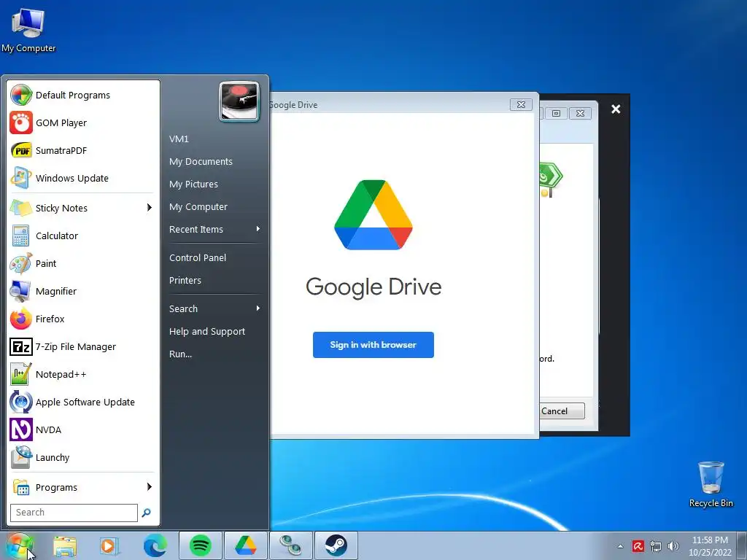747x560 pixels.
Task: Open Apple Software Update
Action: pos(83,402)
